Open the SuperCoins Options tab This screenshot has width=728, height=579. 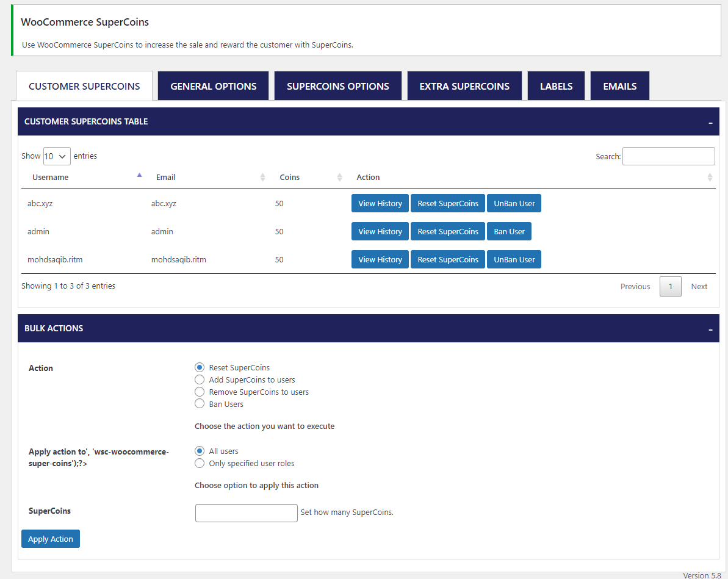click(337, 86)
